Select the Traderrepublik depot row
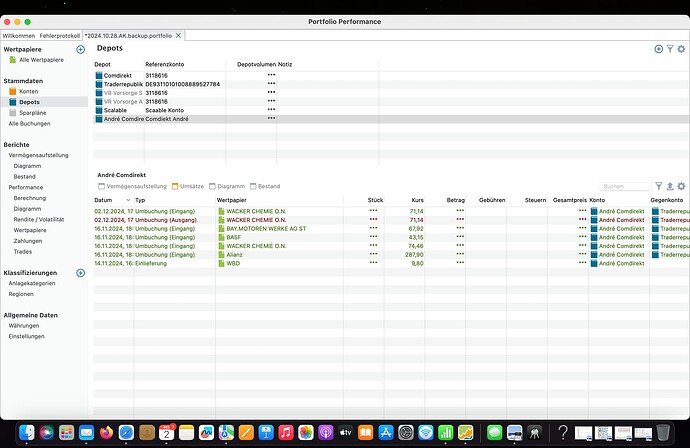690x448 pixels. click(x=392, y=84)
